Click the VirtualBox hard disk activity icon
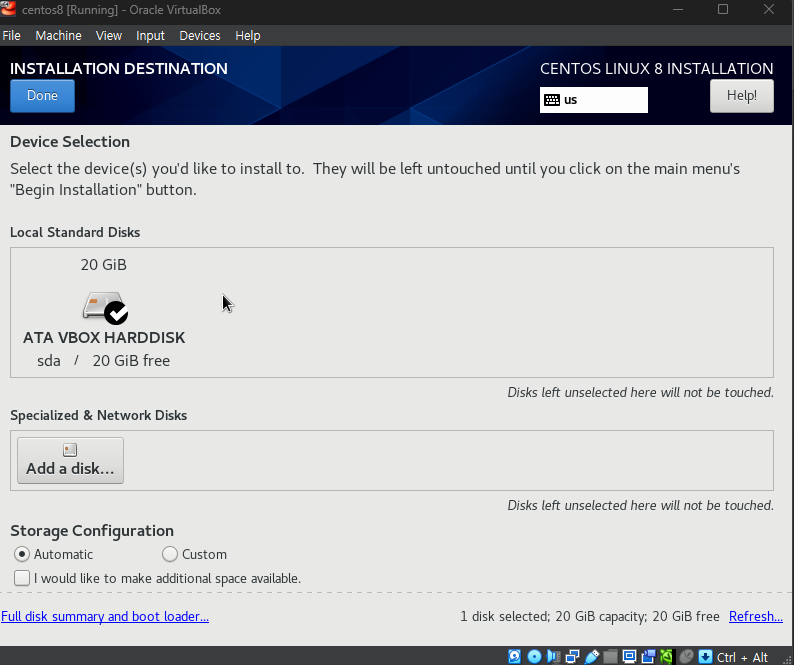The height and width of the screenshot is (665, 794). click(514, 656)
